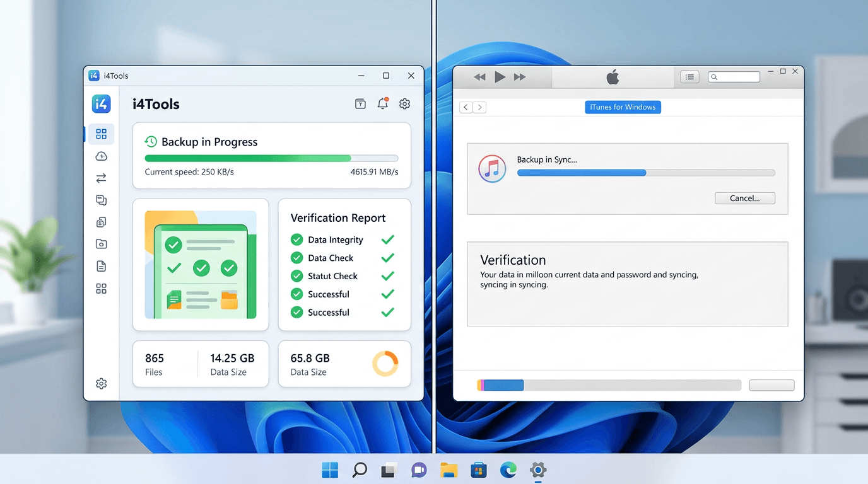Screen dimensions: 868x484
Task: Click the camera folder sidebar icon
Action: [x=101, y=244]
